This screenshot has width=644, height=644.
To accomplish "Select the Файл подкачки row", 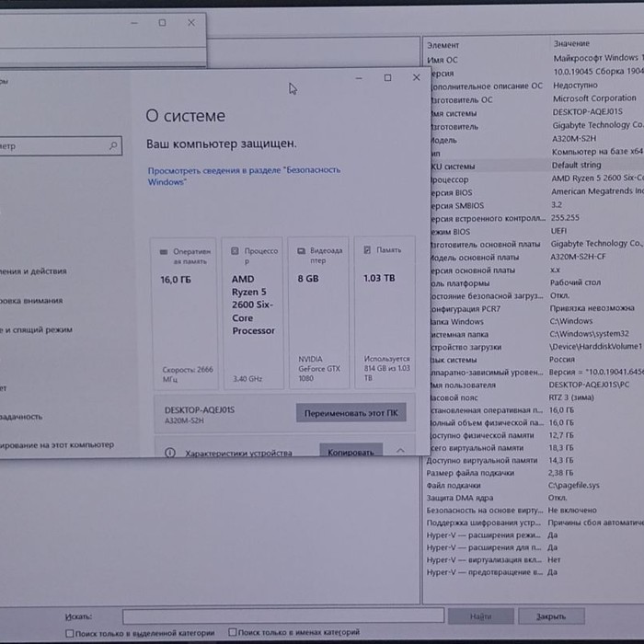I will (x=535, y=485).
